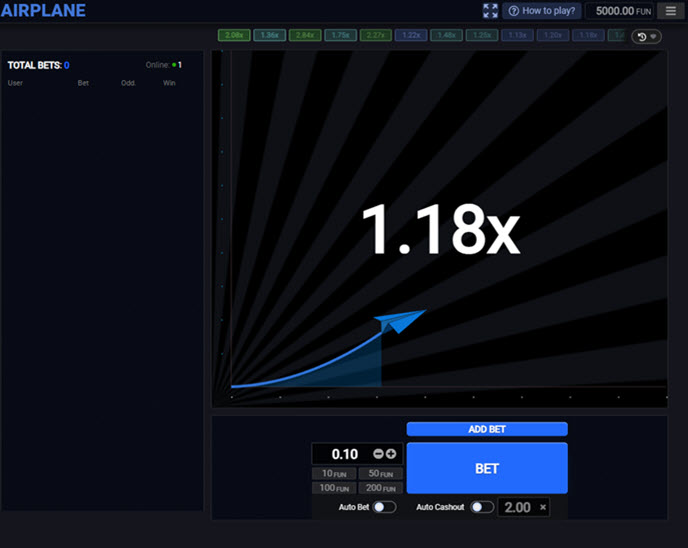
Task: Enable the Auto Bet toggle
Action: (x=384, y=507)
